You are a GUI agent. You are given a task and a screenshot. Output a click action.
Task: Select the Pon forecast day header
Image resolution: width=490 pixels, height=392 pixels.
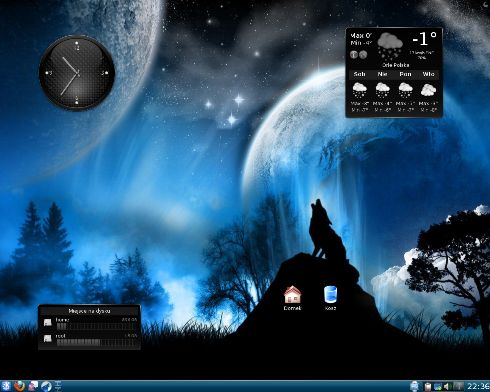(x=405, y=74)
